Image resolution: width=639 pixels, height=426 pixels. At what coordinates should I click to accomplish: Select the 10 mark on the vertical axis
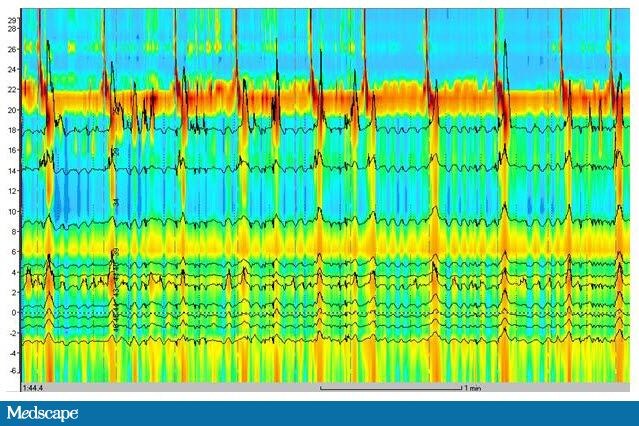12,211
